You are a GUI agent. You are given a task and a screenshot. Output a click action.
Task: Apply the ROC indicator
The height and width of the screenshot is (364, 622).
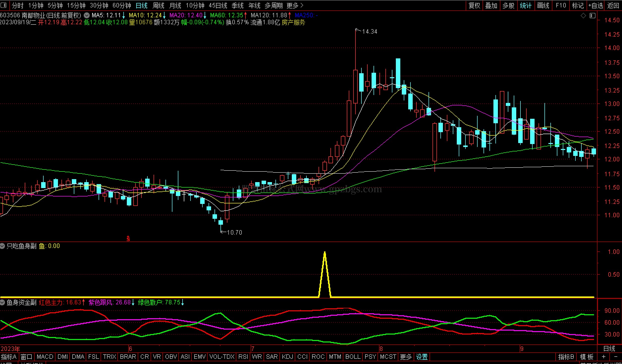[318, 357]
